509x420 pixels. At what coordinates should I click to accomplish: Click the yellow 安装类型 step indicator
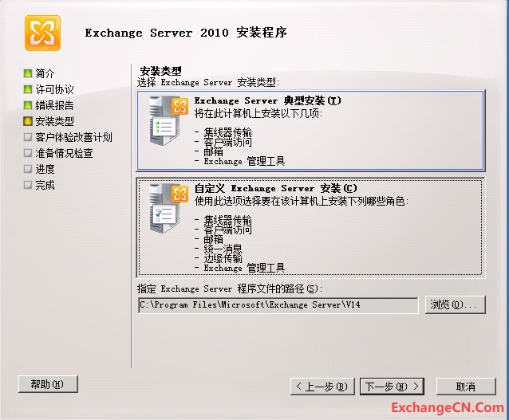click(28, 121)
